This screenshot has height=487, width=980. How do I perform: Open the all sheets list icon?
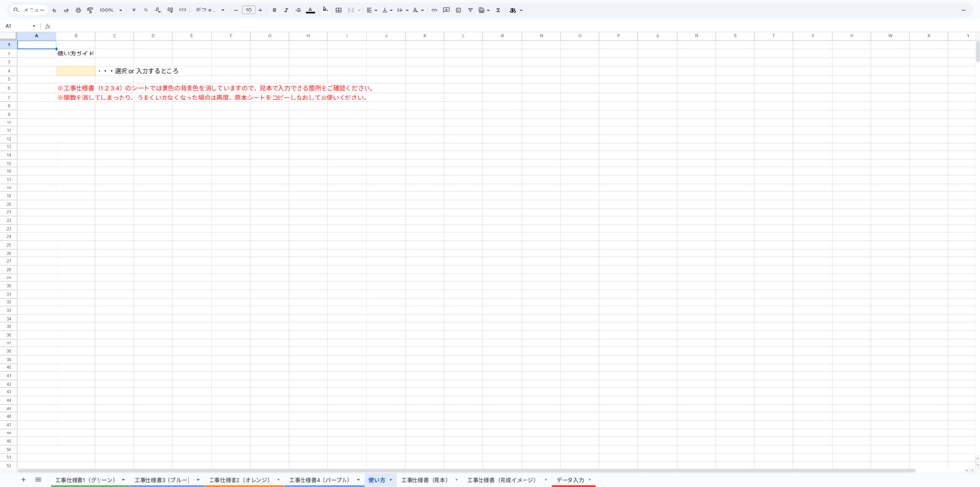click(x=38, y=479)
